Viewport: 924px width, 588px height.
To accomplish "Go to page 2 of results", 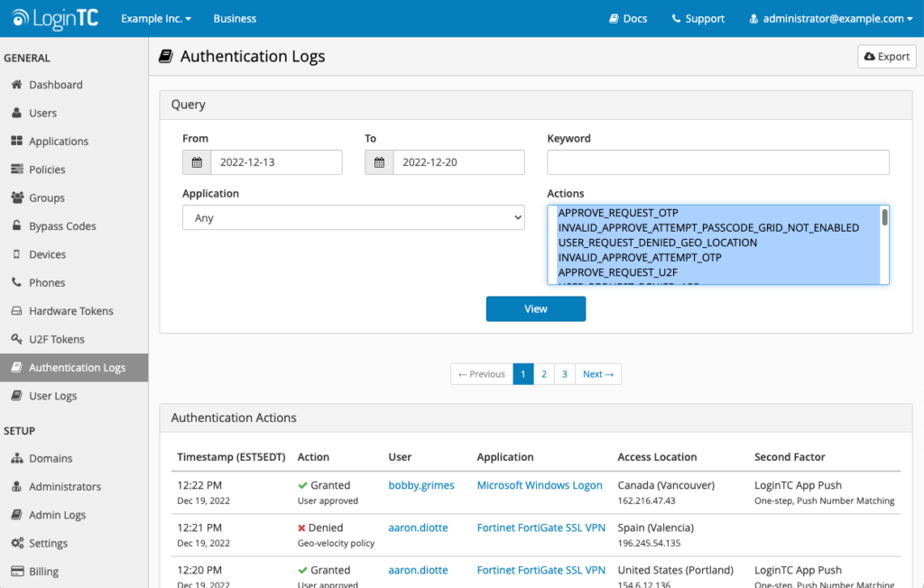I will (x=544, y=374).
